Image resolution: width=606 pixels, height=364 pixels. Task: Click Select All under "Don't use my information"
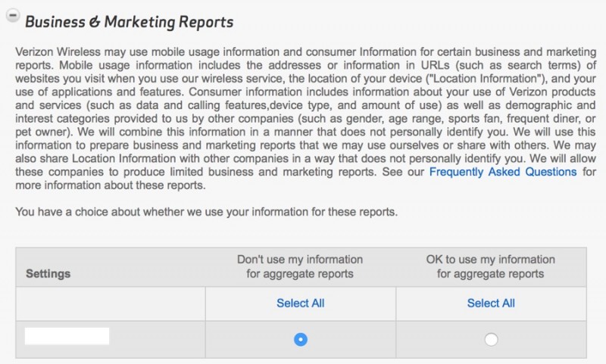(x=300, y=303)
